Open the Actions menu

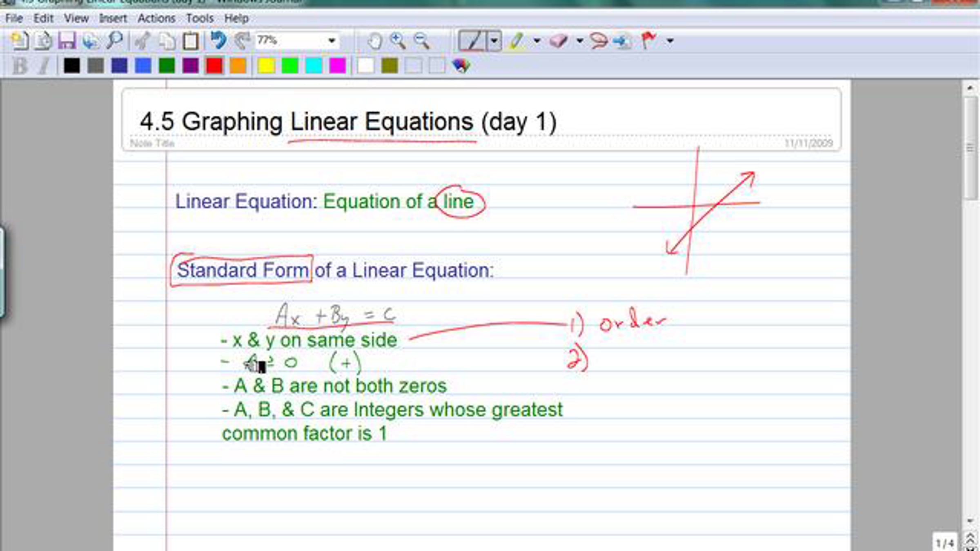[156, 18]
